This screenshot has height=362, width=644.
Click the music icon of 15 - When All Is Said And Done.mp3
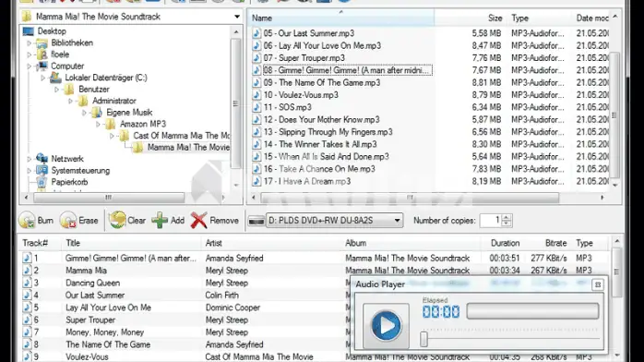[x=256, y=157]
